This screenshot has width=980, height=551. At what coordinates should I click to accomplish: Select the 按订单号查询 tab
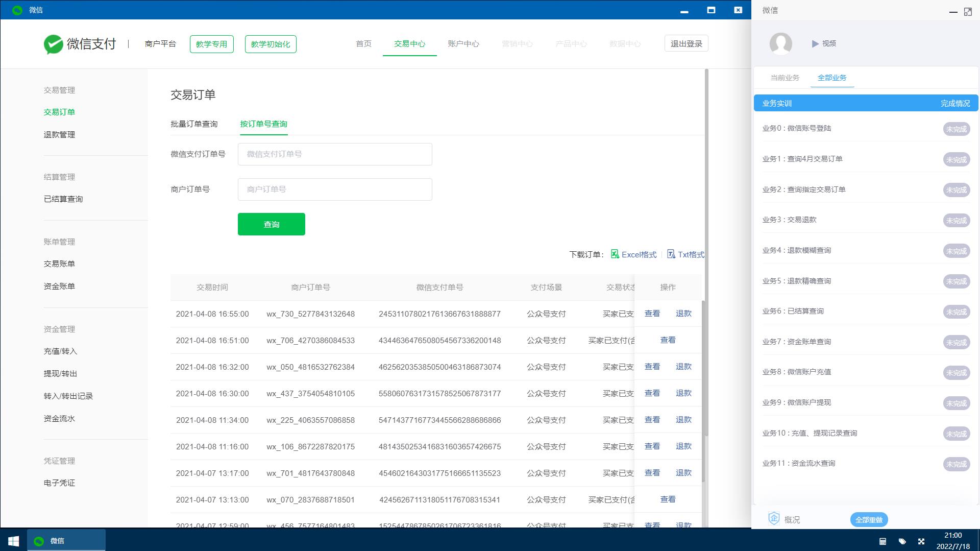click(x=263, y=124)
